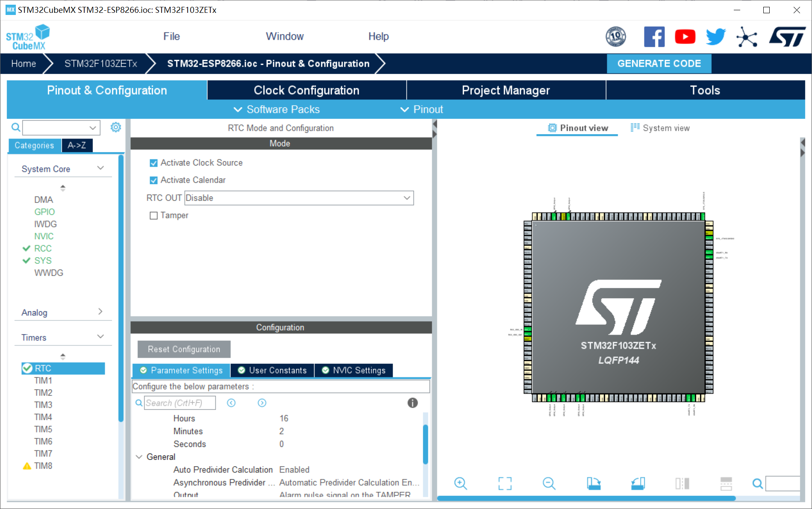Open the User Constants tab
Image resolution: width=812 pixels, height=509 pixels.
coord(273,371)
